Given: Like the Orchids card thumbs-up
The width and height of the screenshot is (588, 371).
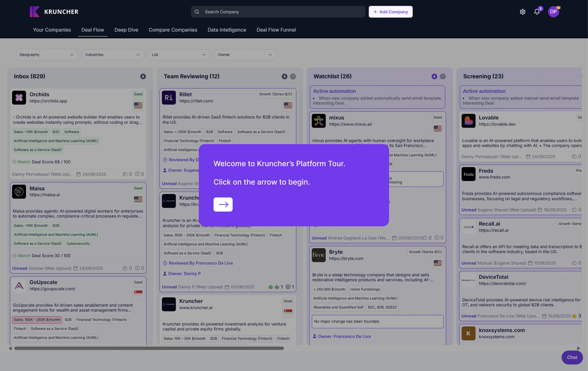Looking at the screenshot, I should pos(125,174).
